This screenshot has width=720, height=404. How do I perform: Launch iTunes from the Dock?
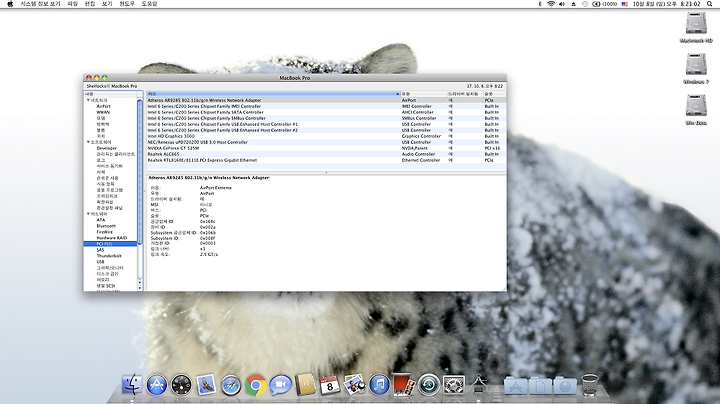pyautogui.click(x=379, y=385)
